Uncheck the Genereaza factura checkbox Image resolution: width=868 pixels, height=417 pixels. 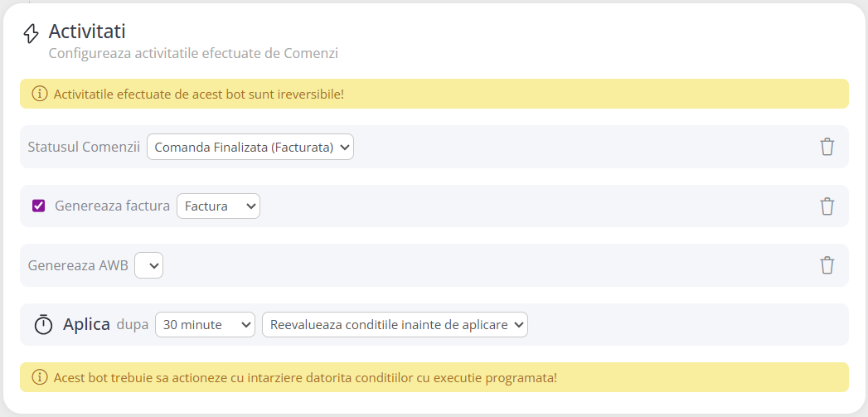tap(38, 206)
